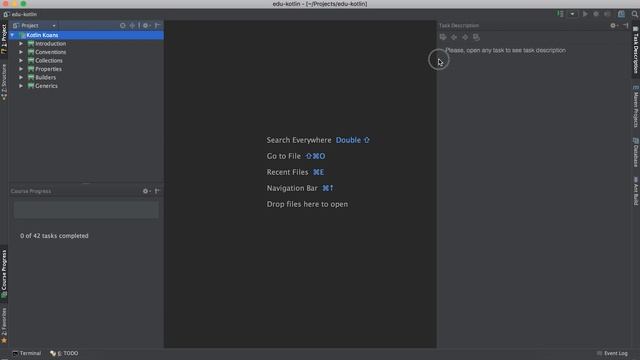Click the previous task arrow icon
Screen dimensions: 640x360
pyautogui.click(x=454, y=37)
